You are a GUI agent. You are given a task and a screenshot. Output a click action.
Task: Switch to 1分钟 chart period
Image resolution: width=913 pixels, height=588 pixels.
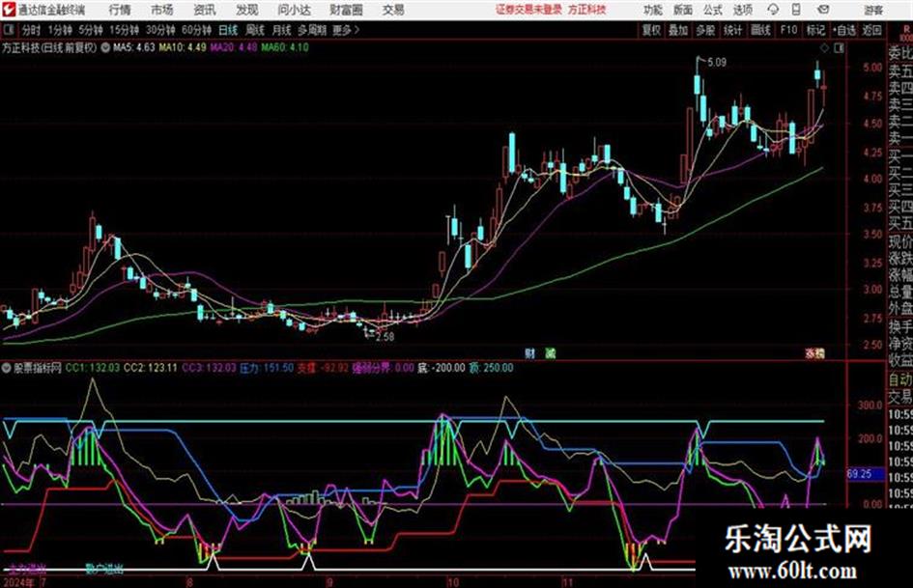click(59, 30)
